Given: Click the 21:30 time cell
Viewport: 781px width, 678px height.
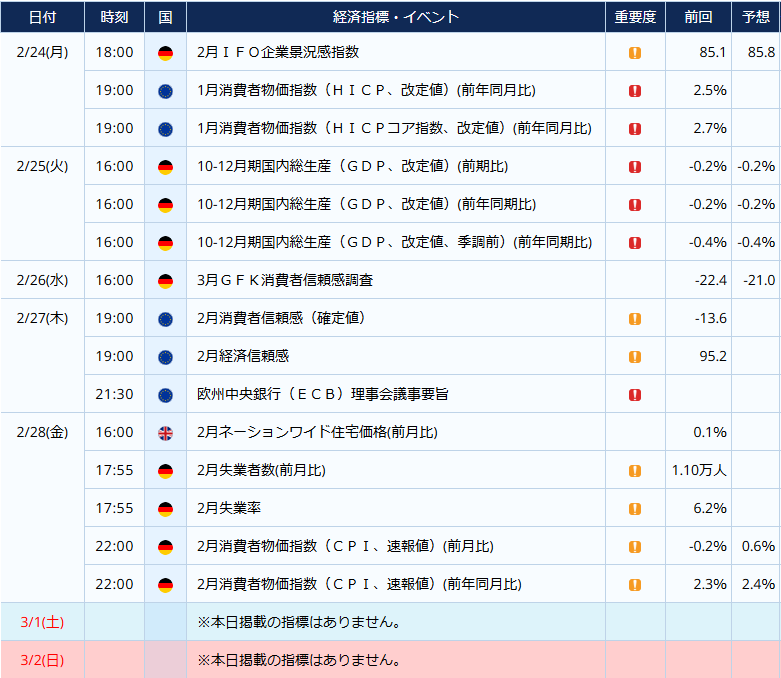Looking at the screenshot, I should [x=115, y=394].
